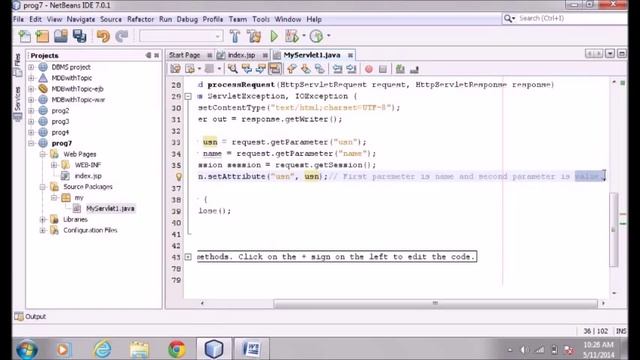
Task: Collapse the prog7 project node
Action: pos(31,143)
